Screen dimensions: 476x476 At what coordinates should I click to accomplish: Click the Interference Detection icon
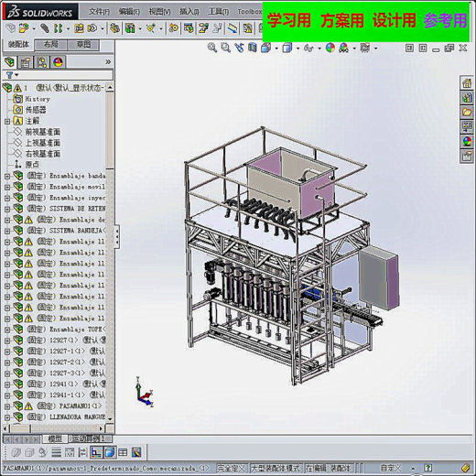248,28
